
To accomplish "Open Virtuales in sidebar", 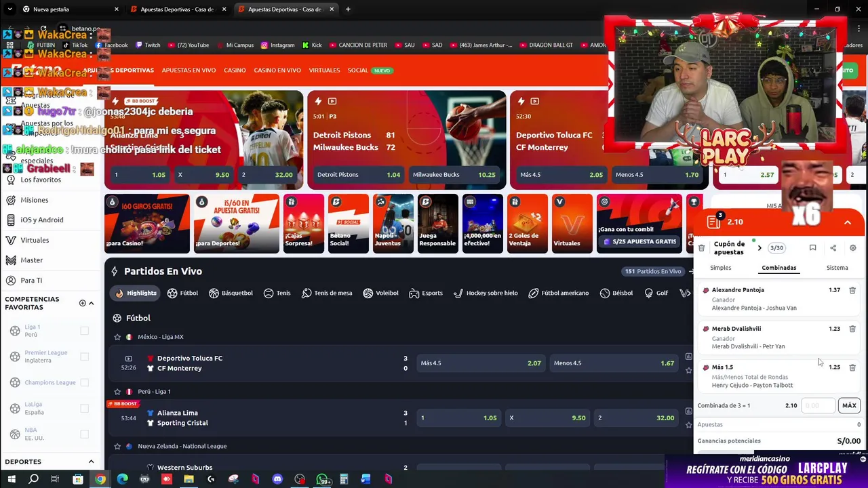I will click(35, 240).
